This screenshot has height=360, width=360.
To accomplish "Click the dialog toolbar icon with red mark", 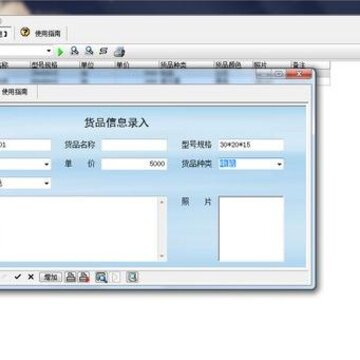I will coord(84,277).
